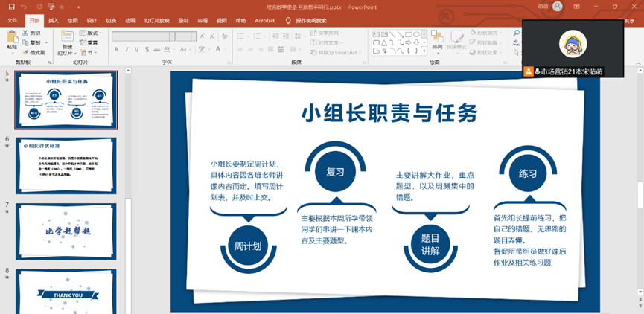
Task: Click the Tell Me lightbulb search icon
Action: coord(289,21)
